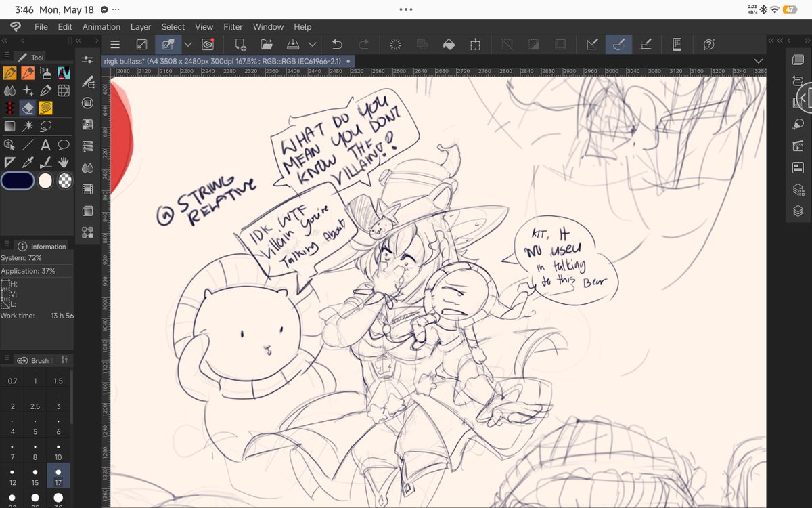The image size is (812, 508).
Task: Select the Gradient tool
Action: click(x=9, y=126)
